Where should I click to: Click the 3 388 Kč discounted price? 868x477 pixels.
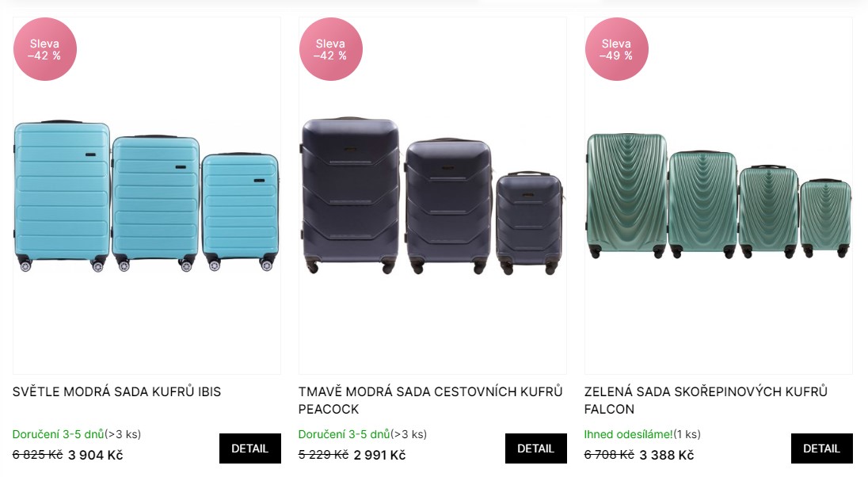coord(666,455)
